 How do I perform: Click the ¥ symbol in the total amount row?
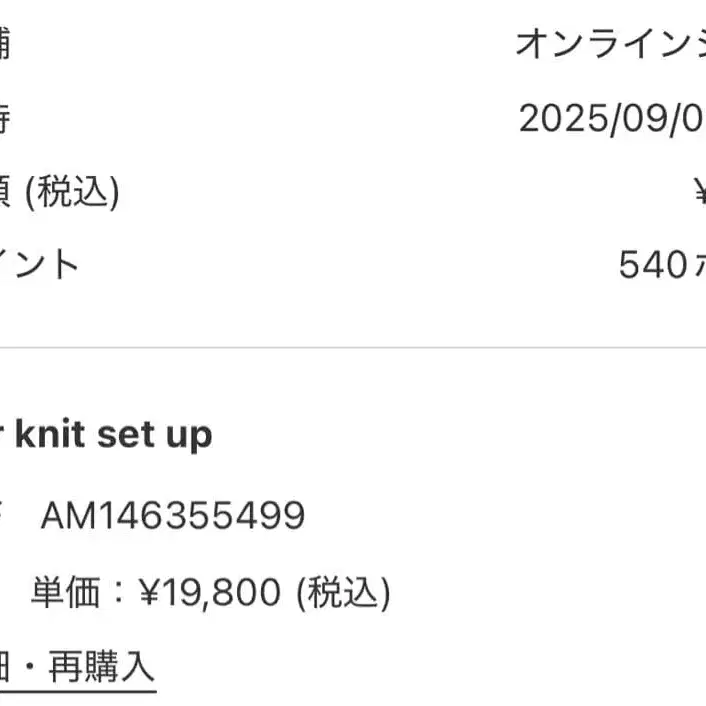tap(699, 191)
